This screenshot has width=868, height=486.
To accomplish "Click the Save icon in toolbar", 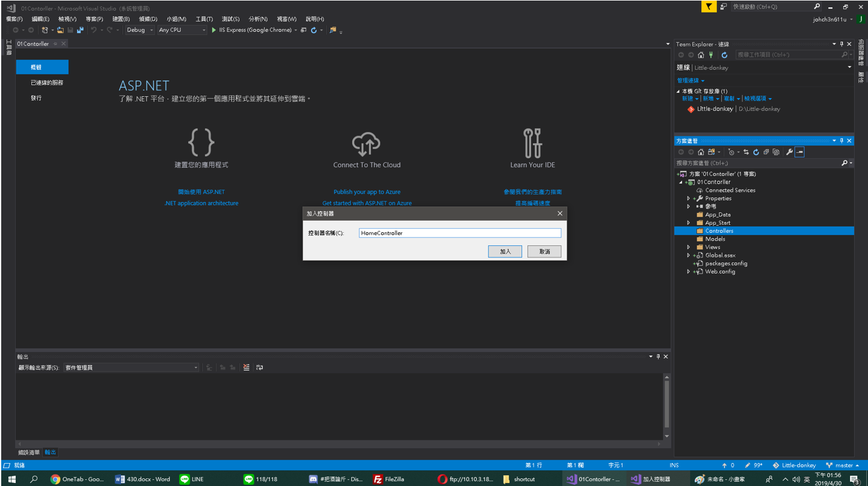I will tap(70, 30).
